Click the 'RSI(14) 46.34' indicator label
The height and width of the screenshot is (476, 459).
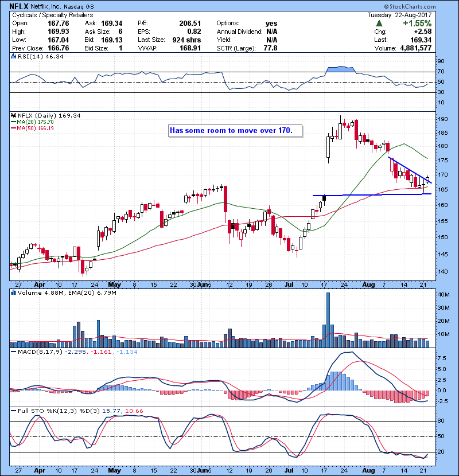coord(40,56)
